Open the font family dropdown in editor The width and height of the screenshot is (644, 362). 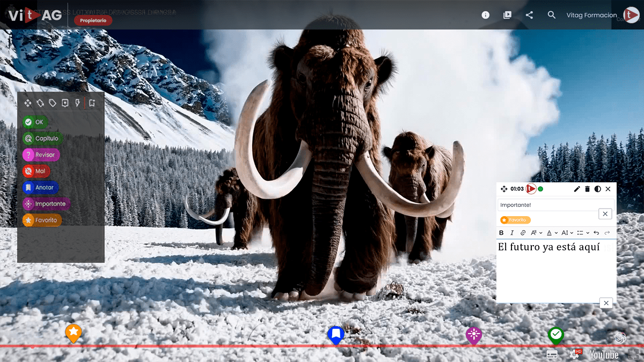537,233
